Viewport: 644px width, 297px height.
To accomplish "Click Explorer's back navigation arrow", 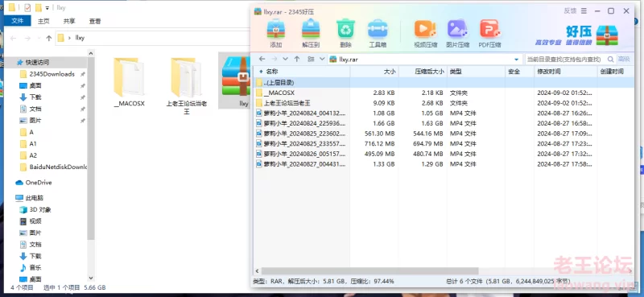I will [13, 38].
